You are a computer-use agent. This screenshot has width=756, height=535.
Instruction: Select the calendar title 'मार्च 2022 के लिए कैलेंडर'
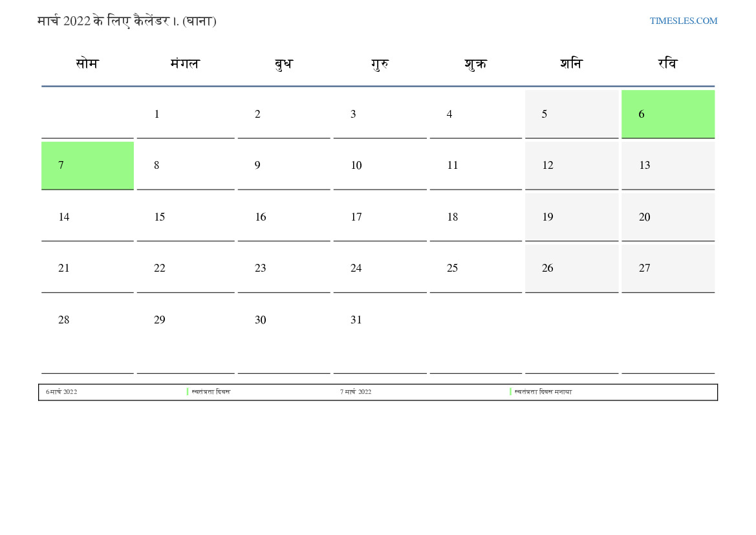103,21
